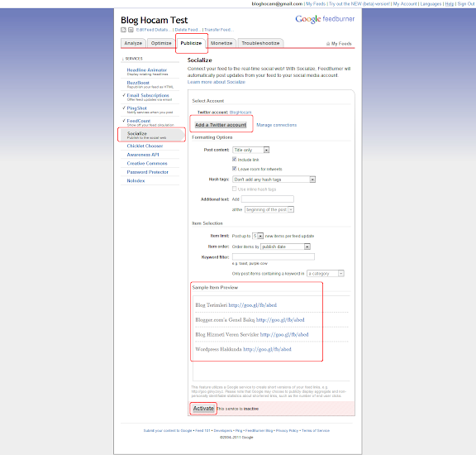Open Headline Animator service

click(147, 70)
